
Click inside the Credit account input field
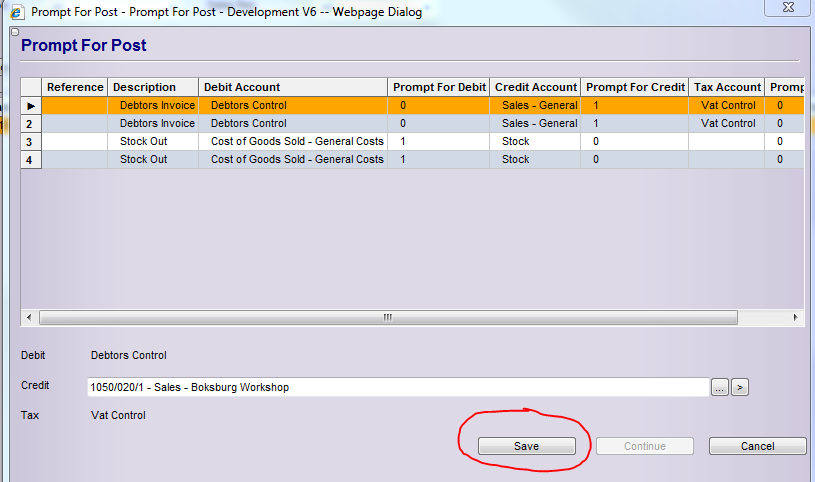[x=395, y=387]
